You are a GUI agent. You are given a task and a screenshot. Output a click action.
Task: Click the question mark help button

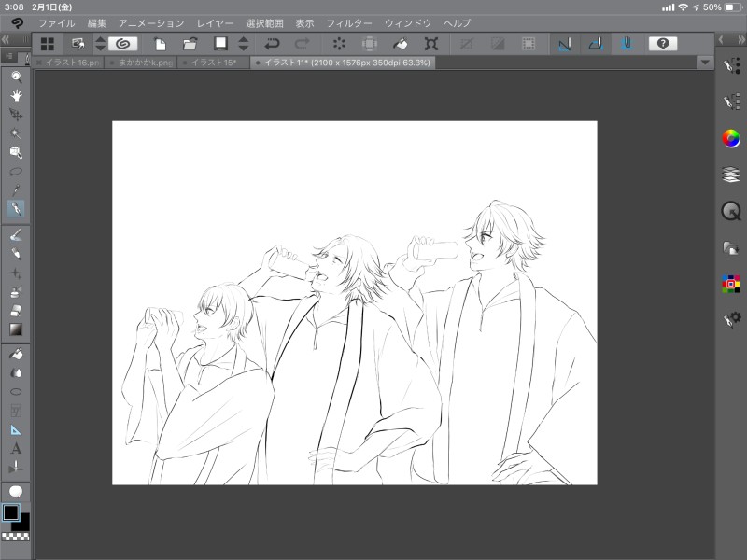(663, 44)
